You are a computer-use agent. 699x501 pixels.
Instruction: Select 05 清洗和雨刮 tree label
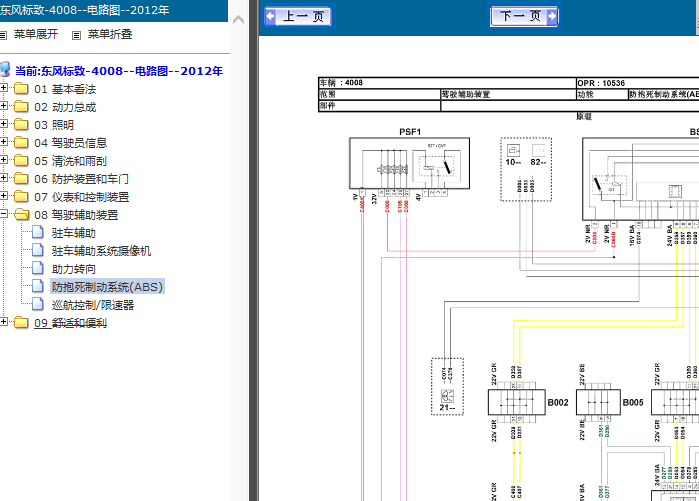pyautogui.click(x=70, y=161)
